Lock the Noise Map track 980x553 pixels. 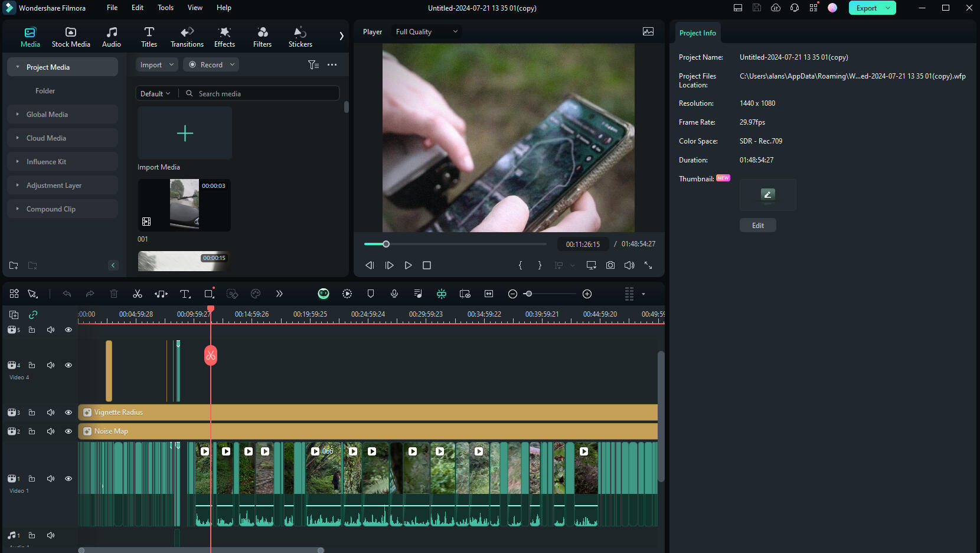point(32,431)
